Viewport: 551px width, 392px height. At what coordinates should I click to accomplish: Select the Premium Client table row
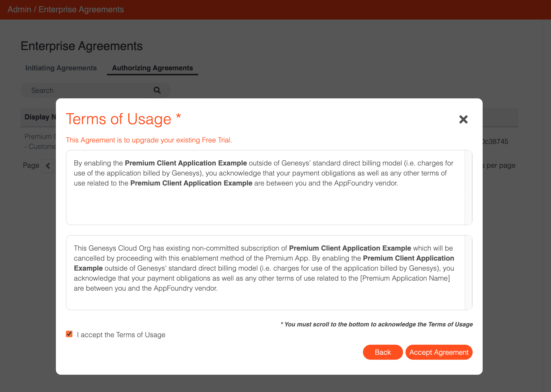[x=40, y=141]
